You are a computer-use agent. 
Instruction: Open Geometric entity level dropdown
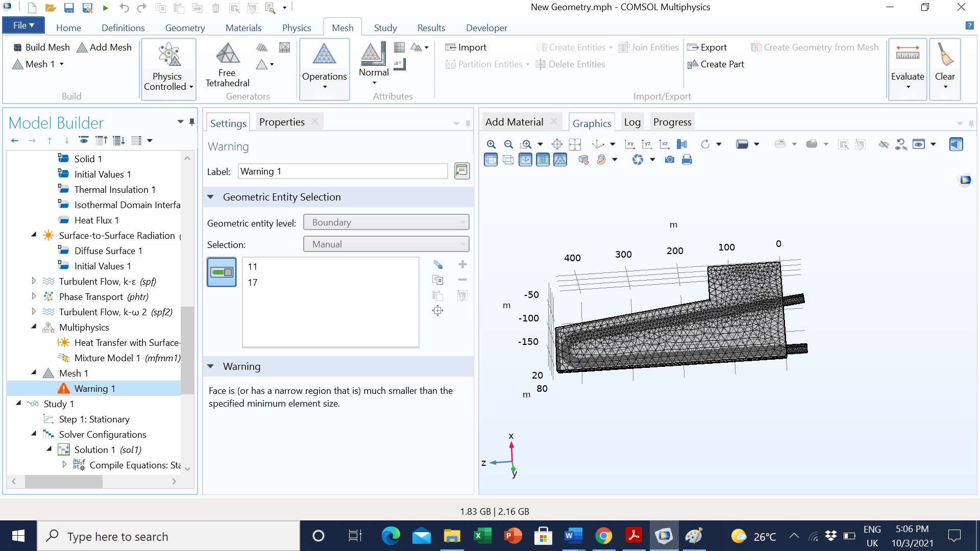tap(386, 222)
